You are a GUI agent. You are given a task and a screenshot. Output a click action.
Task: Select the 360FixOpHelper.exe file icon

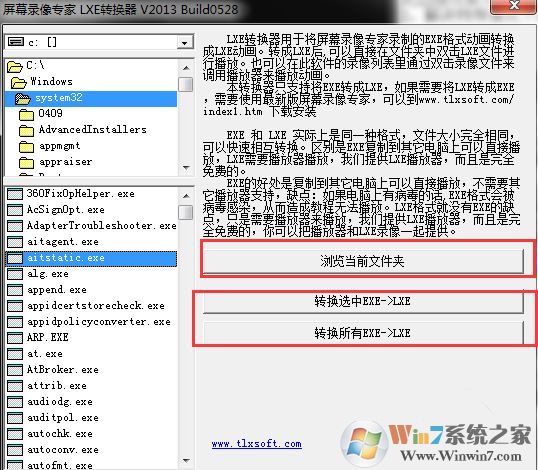(15, 194)
